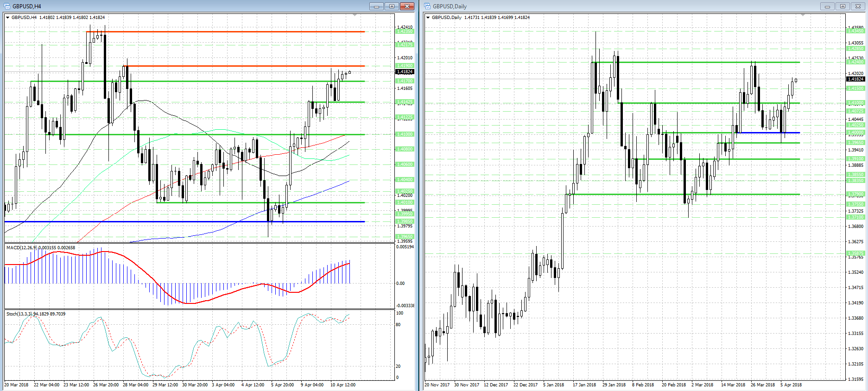Click the 1.41824 current price label on H4
Viewport: 868px width, 391px height.
click(405, 72)
